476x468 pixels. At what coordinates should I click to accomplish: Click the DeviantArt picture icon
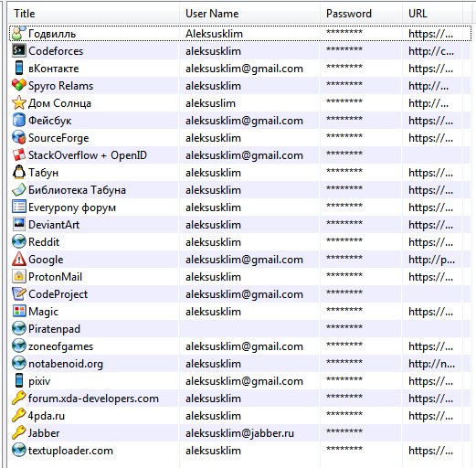(19, 224)
